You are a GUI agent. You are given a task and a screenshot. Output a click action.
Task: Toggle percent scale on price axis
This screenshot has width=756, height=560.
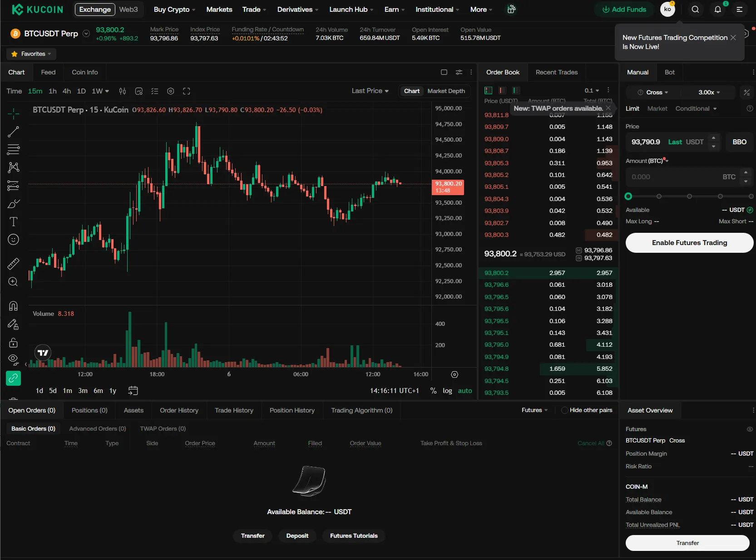434,391
